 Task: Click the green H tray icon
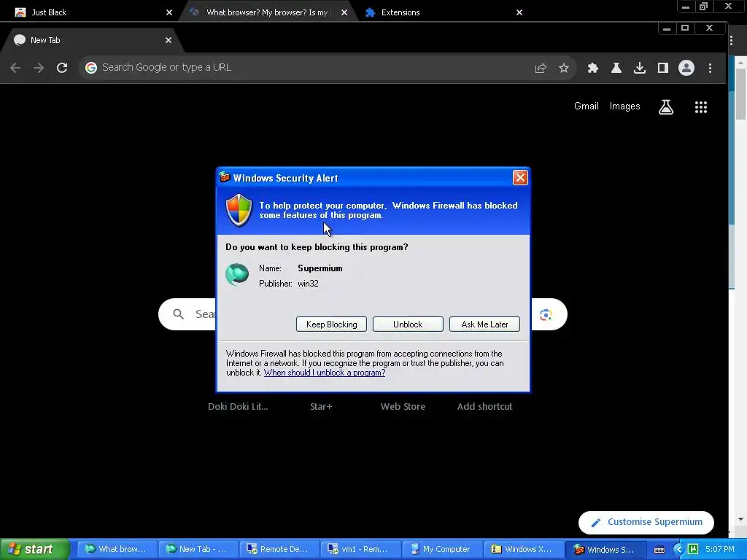pos(693,550)
